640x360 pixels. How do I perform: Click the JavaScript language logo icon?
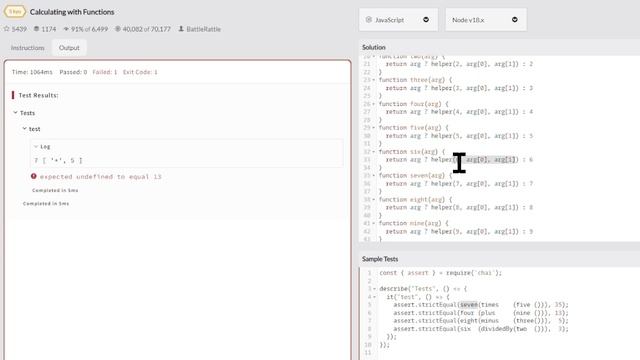pos(369,20)
